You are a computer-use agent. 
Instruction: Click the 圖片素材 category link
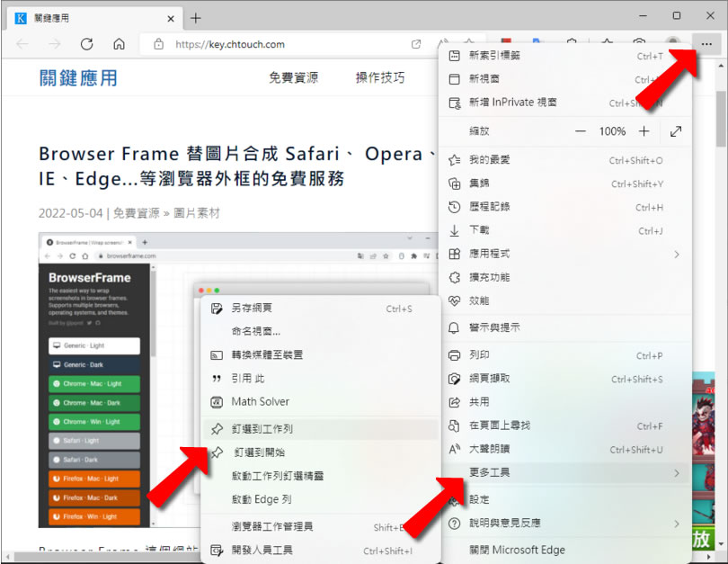click(197, 213)
